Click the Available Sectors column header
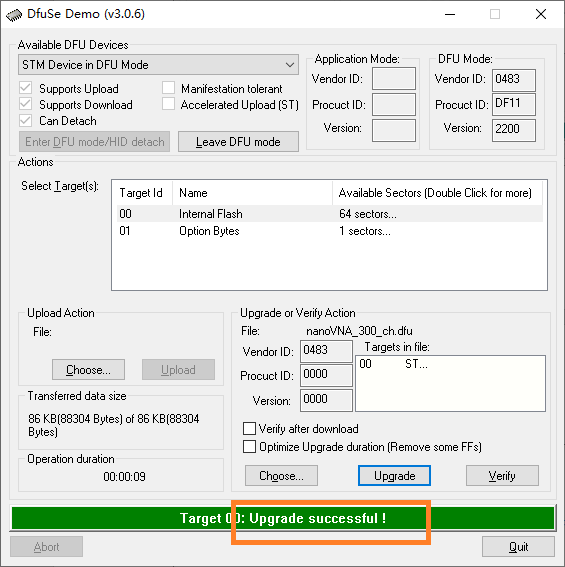Image resolution: width=565 pixels, height=567 pixels. [437, 193]
